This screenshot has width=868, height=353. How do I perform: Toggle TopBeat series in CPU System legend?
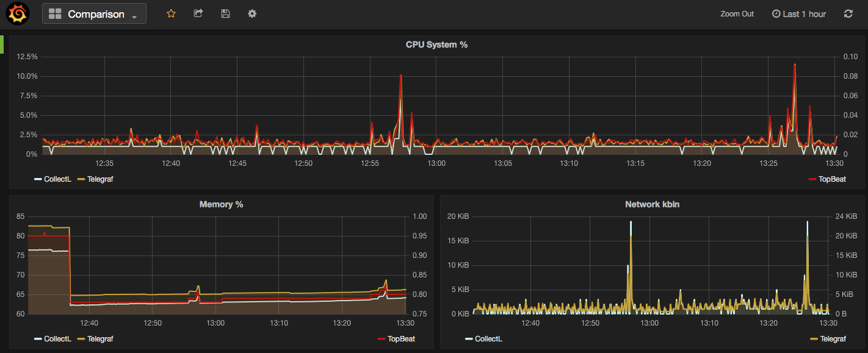833,179
